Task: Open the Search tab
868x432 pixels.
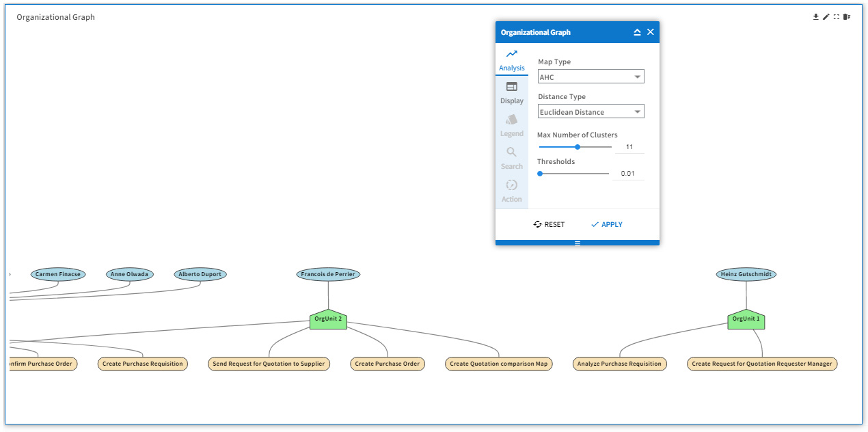Action: click(512, 159)
